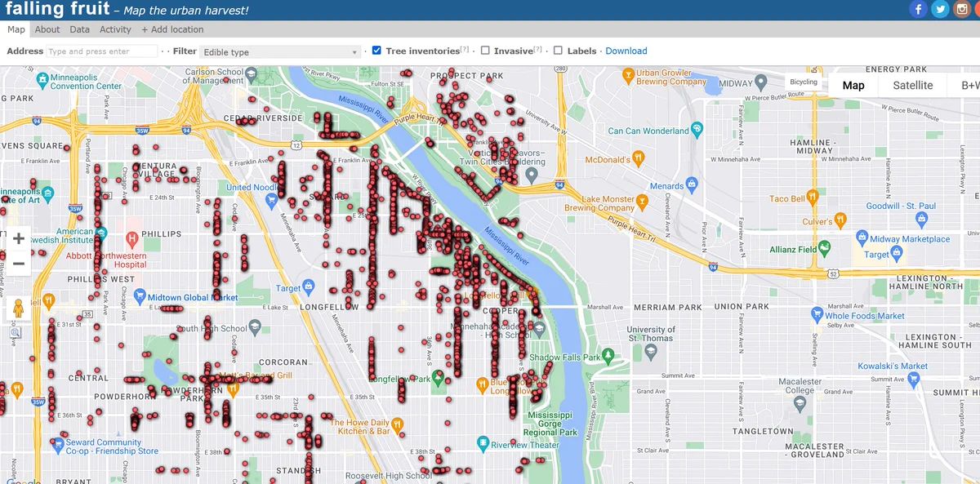
Task: Open the Activity menu
Action: (x=115, y=29)
